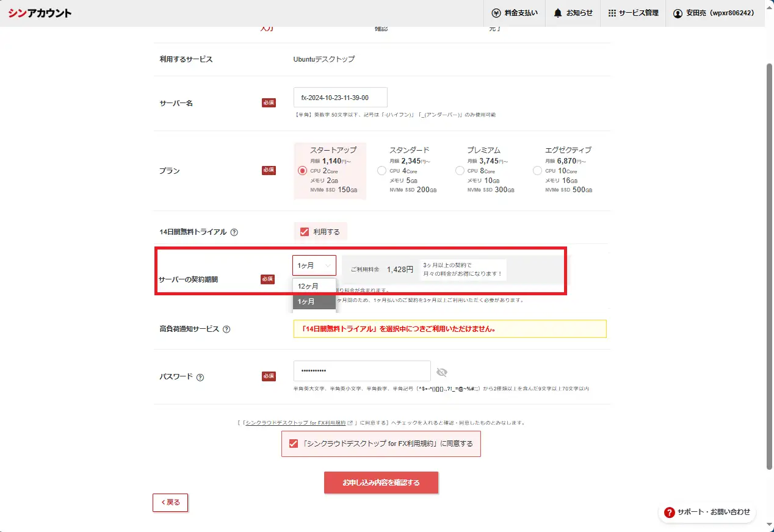
Task: Open the サービス管理 grid menu
Action: 633,13
